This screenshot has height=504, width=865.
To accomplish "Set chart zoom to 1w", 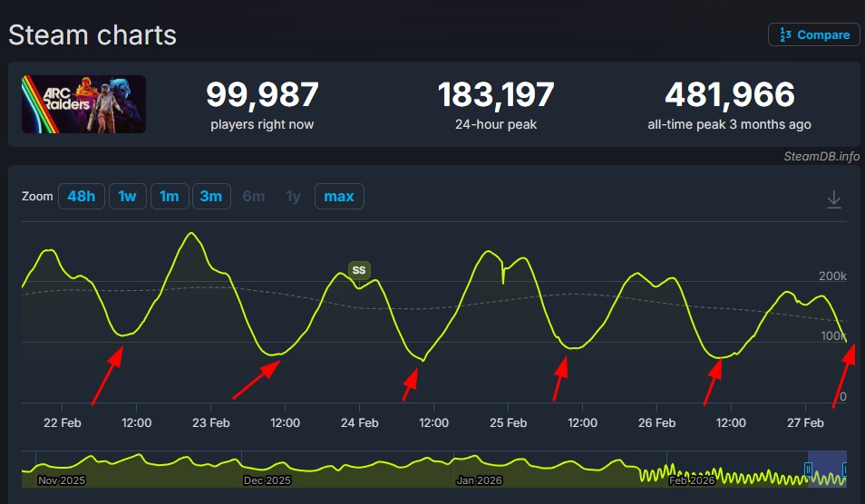I will (128, 197).
